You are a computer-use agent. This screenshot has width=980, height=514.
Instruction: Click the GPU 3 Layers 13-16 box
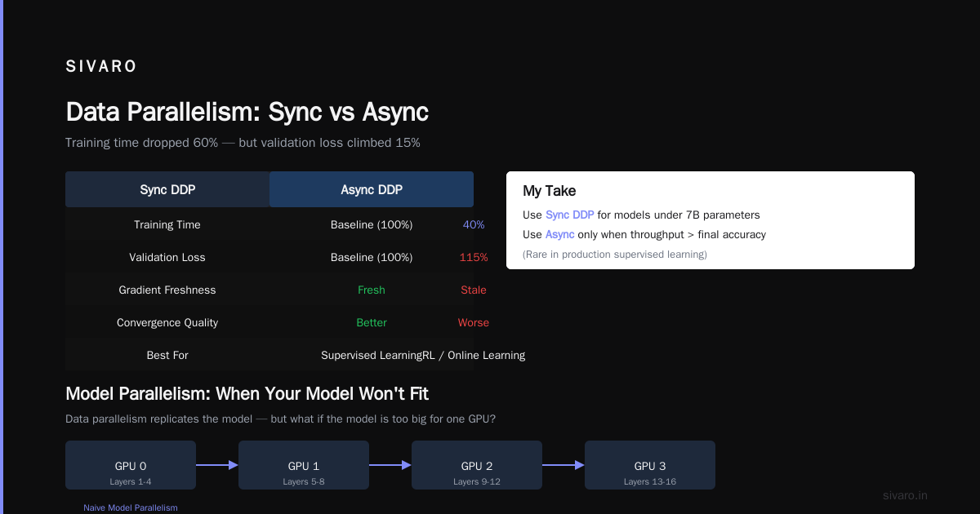650,465
